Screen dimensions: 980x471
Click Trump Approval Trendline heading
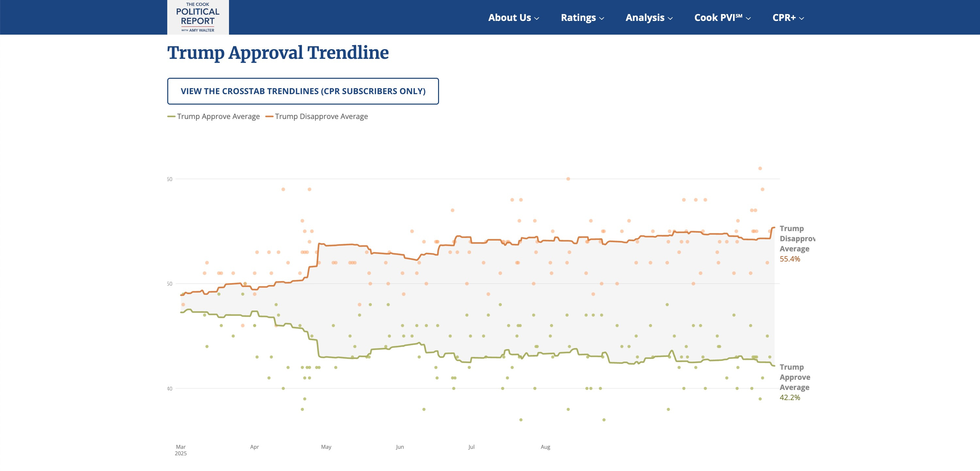tap(278, 53)
